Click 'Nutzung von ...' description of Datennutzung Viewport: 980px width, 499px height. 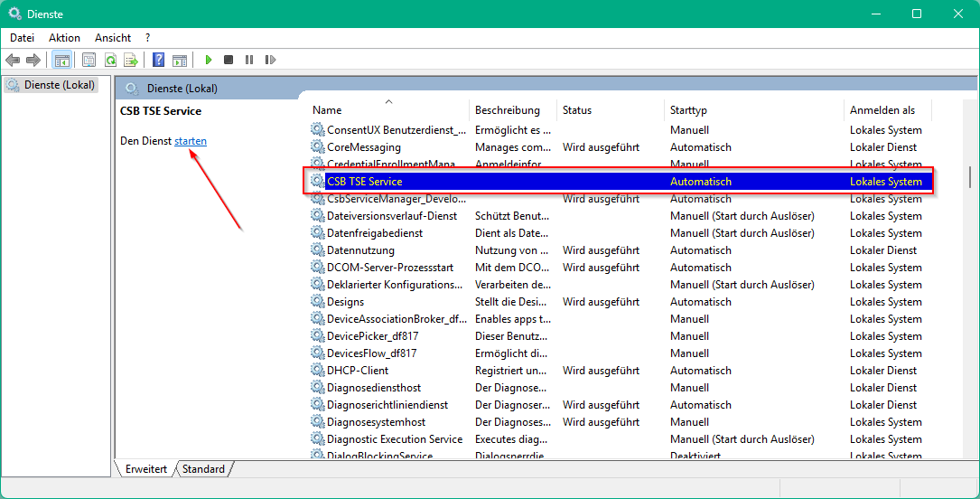[x=512, y=250]
